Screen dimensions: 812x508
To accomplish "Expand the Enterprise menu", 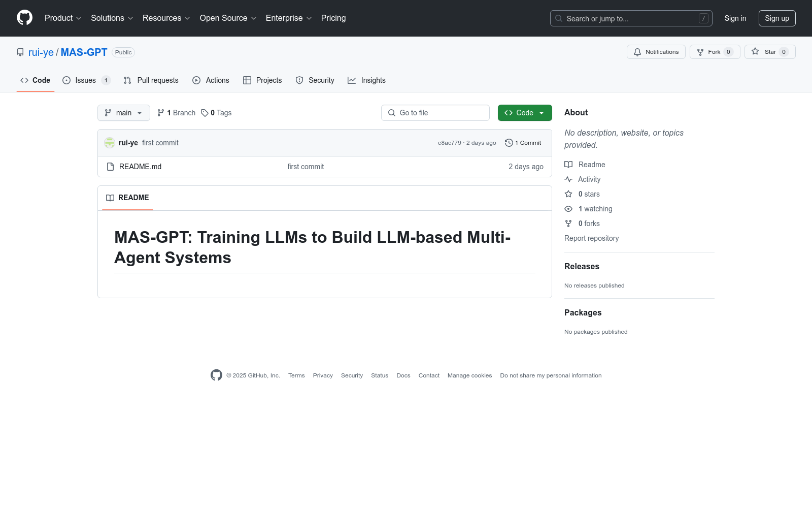I will [289, 18].
